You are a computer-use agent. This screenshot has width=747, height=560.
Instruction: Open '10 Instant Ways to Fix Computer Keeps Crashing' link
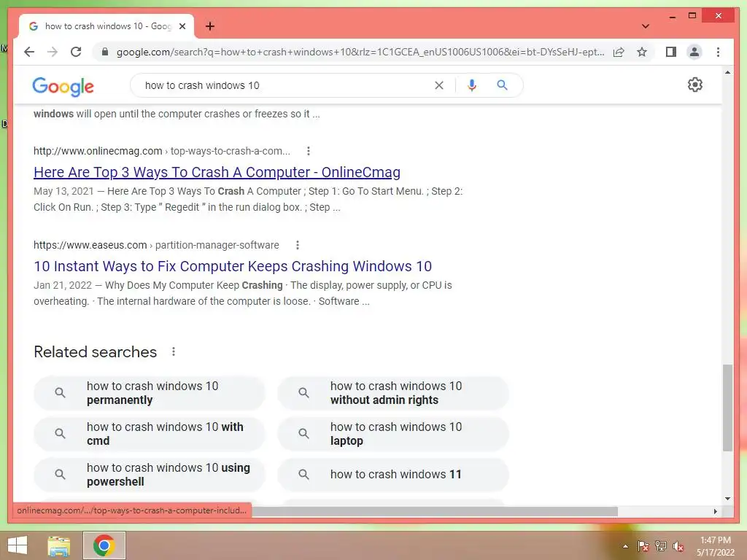pos(233,265)
